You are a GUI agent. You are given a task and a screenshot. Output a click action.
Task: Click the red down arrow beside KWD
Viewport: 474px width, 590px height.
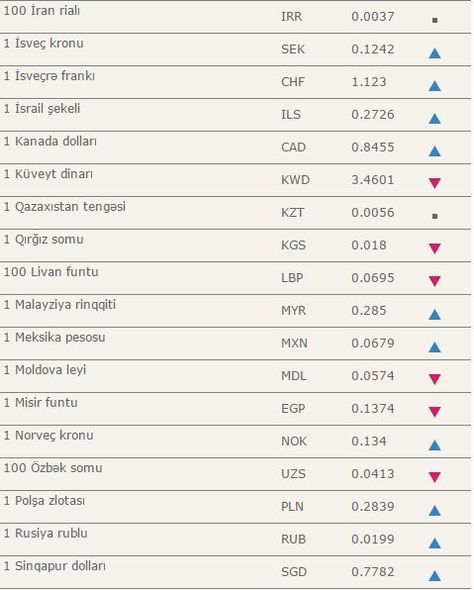(x=434, y=183)
